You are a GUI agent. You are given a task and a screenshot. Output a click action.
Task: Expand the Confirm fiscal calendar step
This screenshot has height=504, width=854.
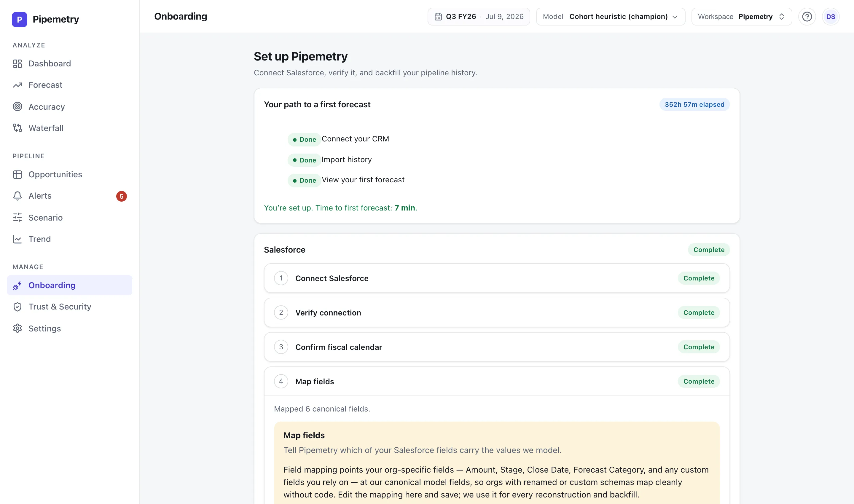click(497, 347)
